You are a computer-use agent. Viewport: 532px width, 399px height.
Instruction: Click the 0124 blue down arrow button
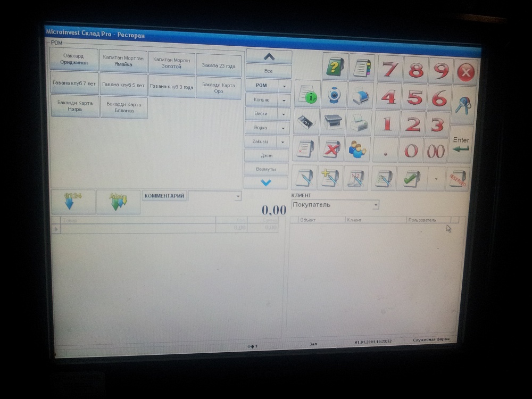73,202
